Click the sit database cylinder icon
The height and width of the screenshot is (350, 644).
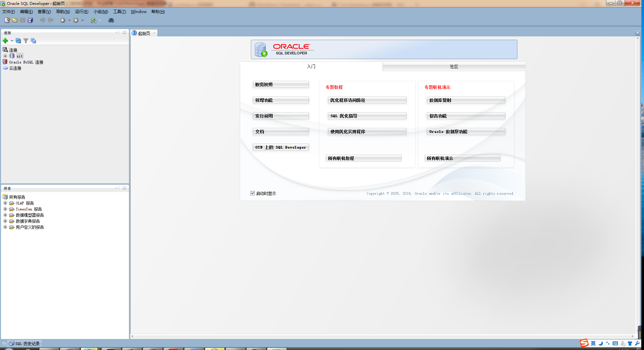pyautogui.click(x=12, y=56)
